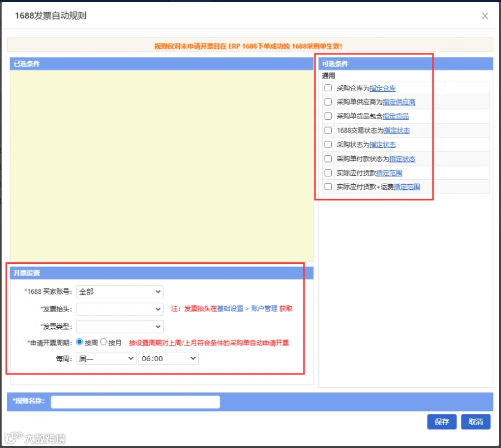Tick the 采购单货品包含 checkbox
This screenshot has width=501, height=448.
click(328, 116)
